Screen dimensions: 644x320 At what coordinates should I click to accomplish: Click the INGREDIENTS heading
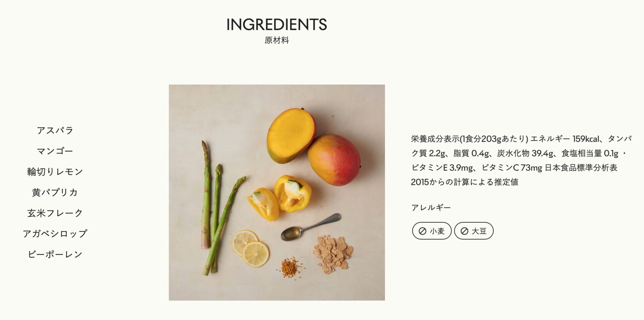[277, 24]
